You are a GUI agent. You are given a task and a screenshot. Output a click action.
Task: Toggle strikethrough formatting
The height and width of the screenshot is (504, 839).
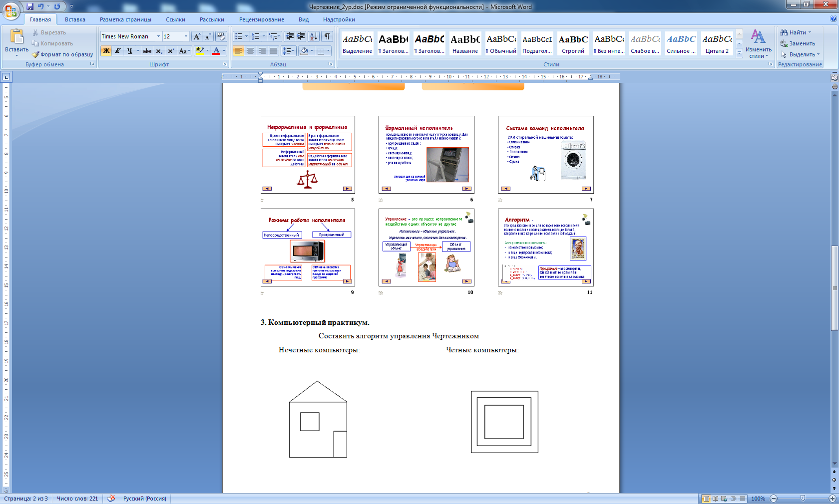[147, 51]
